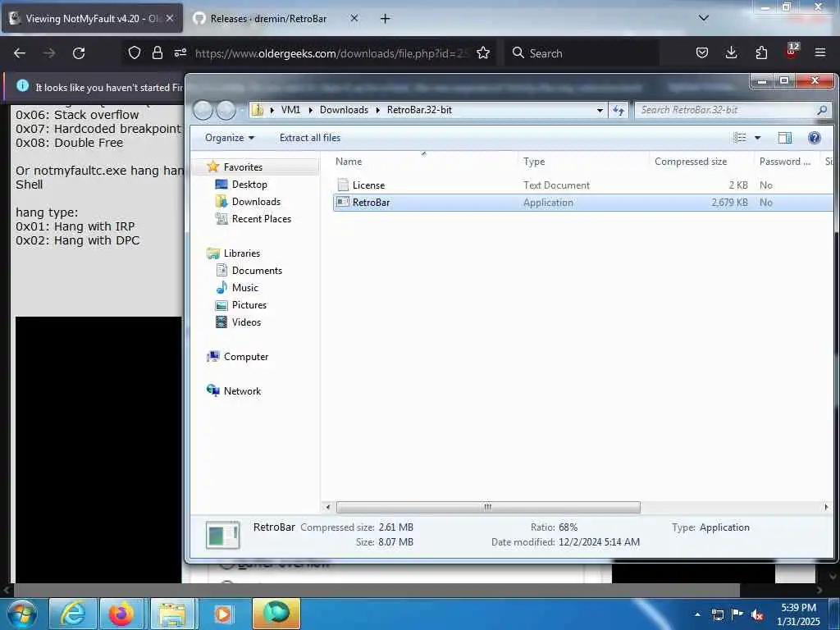Image resolution: width=840 pixels, height=630 pixels.
Task: Select RetroBar.32-bit in the breadcrumb
Action: click(x=419, y=110)
